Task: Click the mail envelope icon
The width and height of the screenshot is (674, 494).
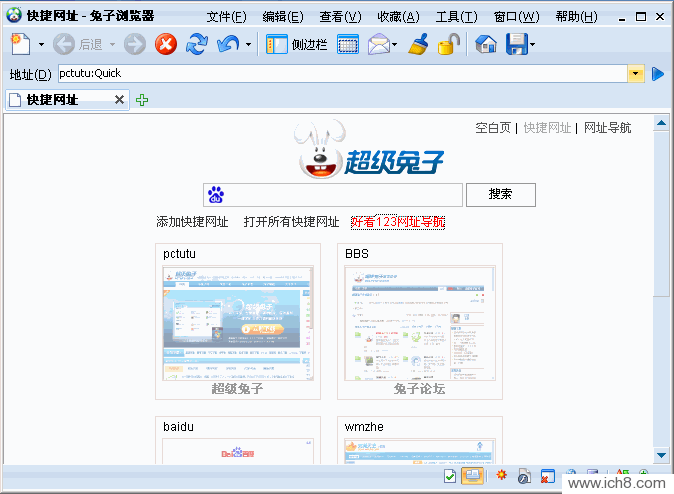Action: click(378, 44)
